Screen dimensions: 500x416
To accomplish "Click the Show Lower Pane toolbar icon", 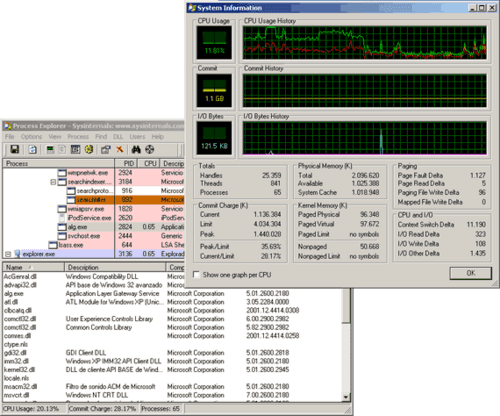I will point(76,149).
